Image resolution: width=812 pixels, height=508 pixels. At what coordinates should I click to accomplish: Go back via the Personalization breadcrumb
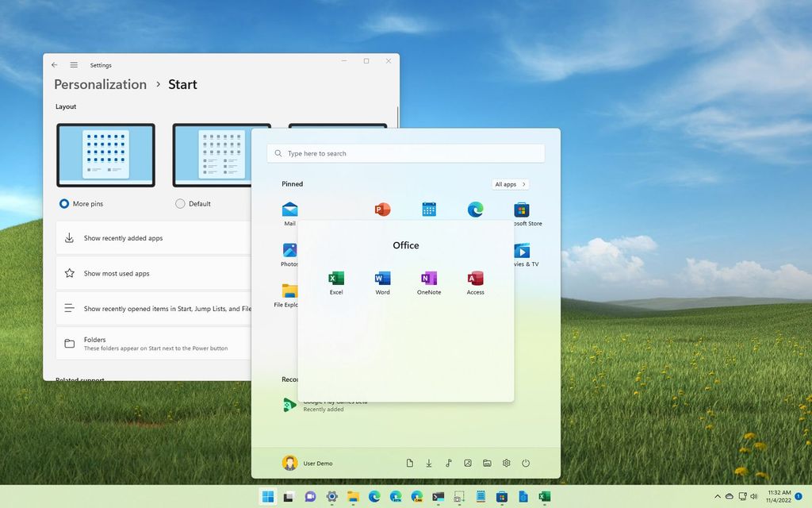pos(99,84)
